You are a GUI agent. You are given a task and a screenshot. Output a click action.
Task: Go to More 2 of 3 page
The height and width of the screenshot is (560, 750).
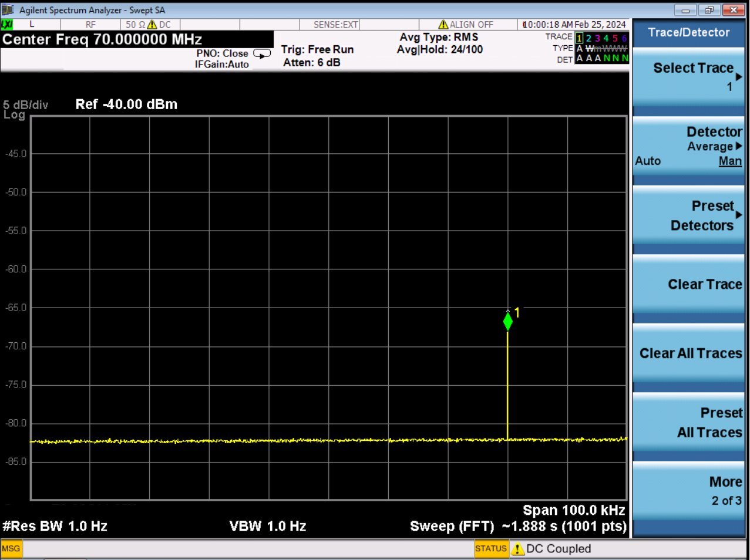tap(688, 491)
